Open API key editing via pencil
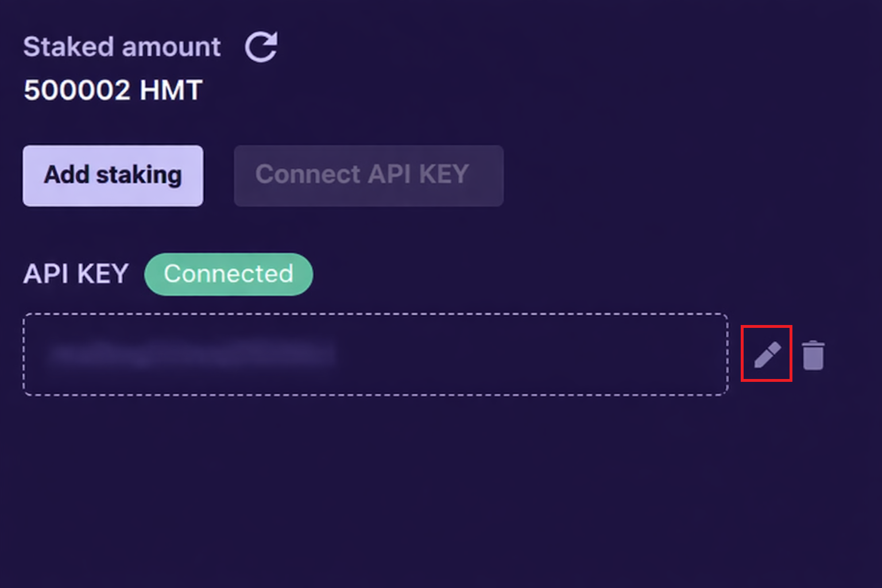This screenshot has height=588, width=882. pos(767,354)
